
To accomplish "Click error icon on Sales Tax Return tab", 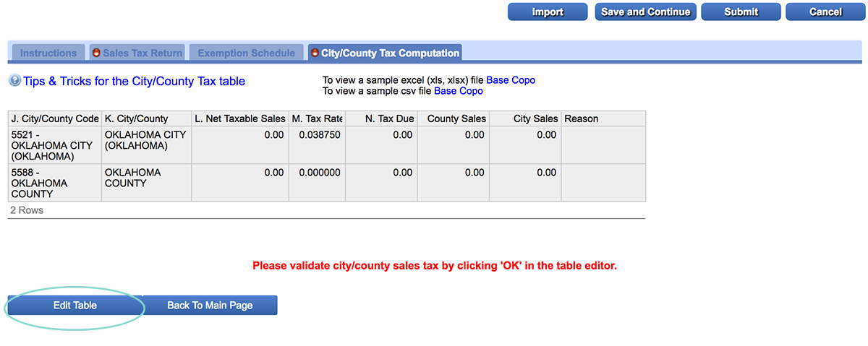I will click(96, 53).
